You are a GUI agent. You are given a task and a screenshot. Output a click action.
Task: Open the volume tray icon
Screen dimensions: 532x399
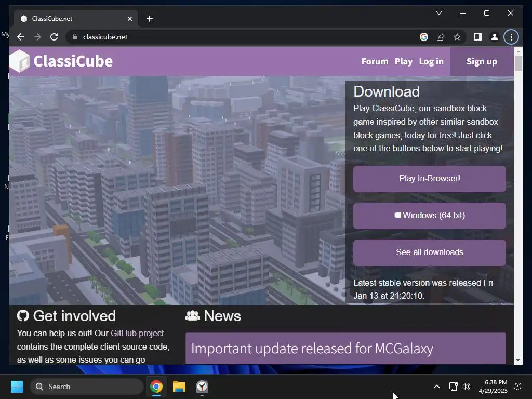[466, 387]
